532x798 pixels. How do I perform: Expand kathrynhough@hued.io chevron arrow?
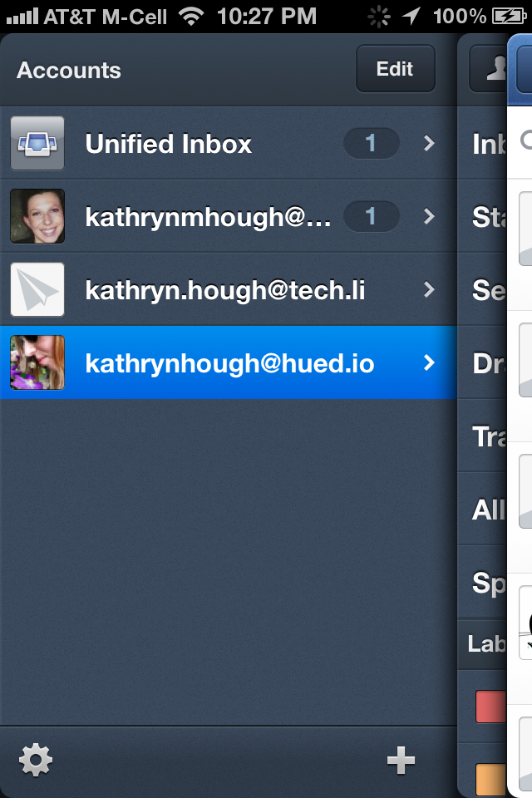[429, 363]
